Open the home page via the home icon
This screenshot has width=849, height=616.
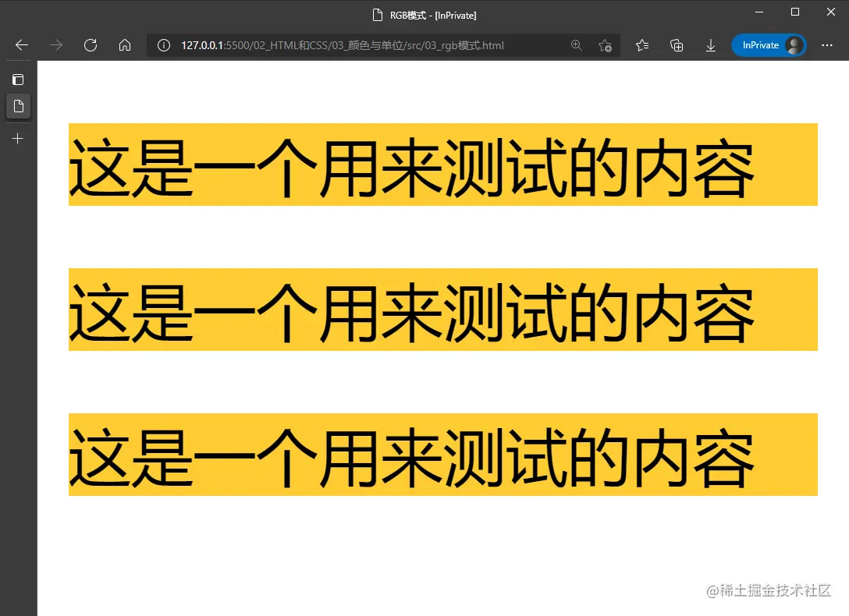coord(125,44)
